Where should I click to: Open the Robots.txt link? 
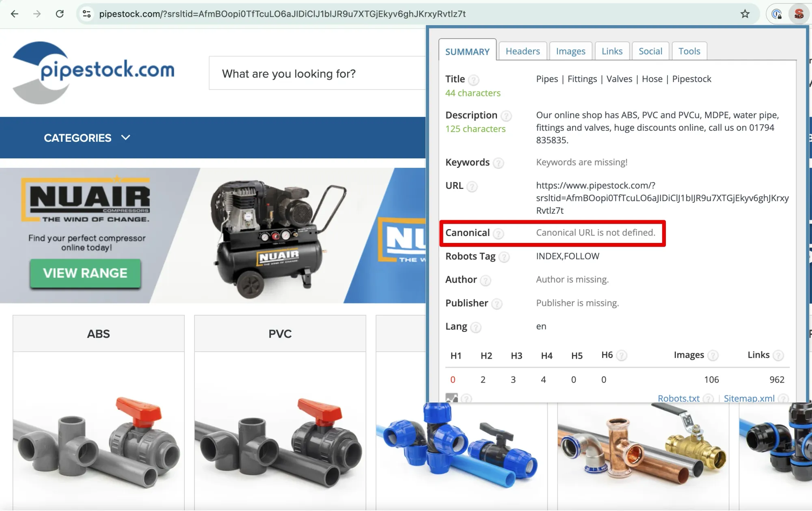pyautogui.click(x=678, y=398)
